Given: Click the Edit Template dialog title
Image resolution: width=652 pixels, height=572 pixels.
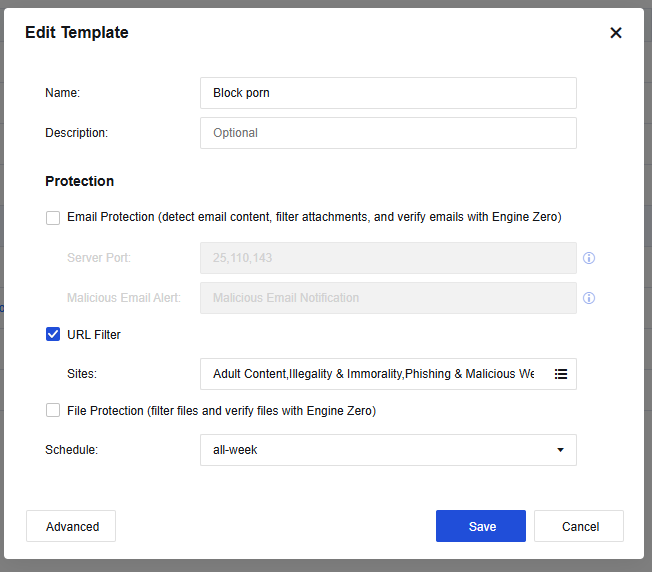Looking at the screenshot, I should click(77, 33).
